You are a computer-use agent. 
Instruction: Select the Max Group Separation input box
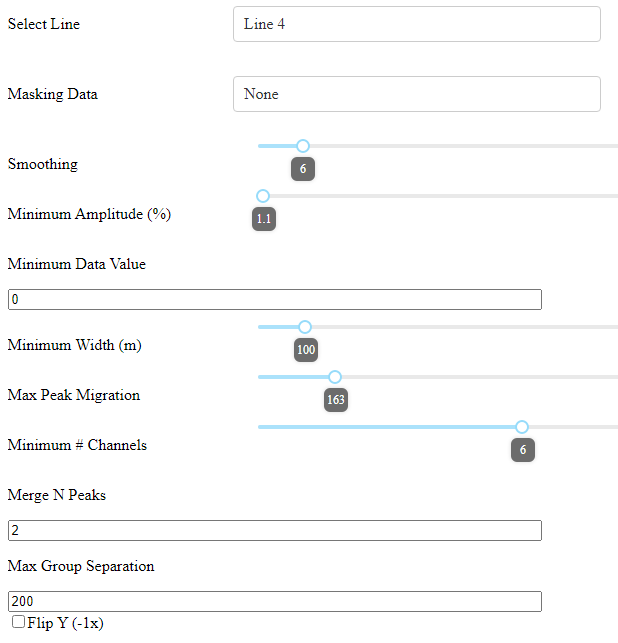(x=274, y=601)
